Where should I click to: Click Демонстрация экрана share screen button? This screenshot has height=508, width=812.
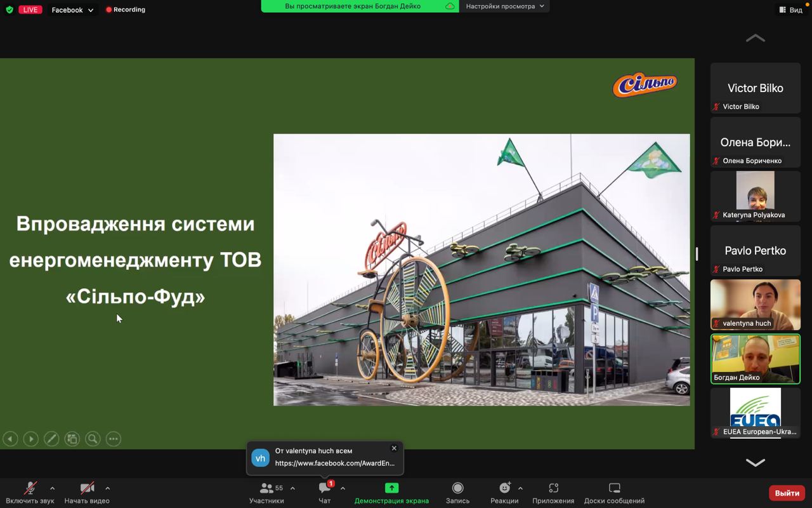[391, 493]
